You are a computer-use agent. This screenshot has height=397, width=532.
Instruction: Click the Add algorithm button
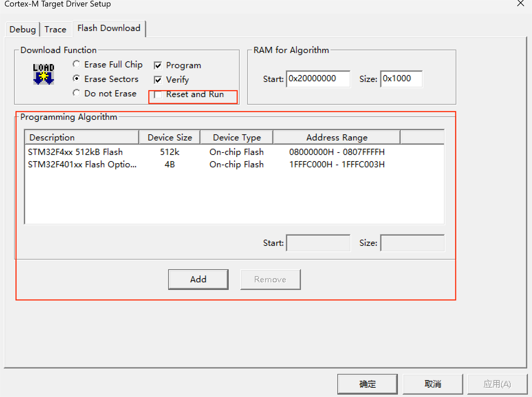tap(198, 279)
